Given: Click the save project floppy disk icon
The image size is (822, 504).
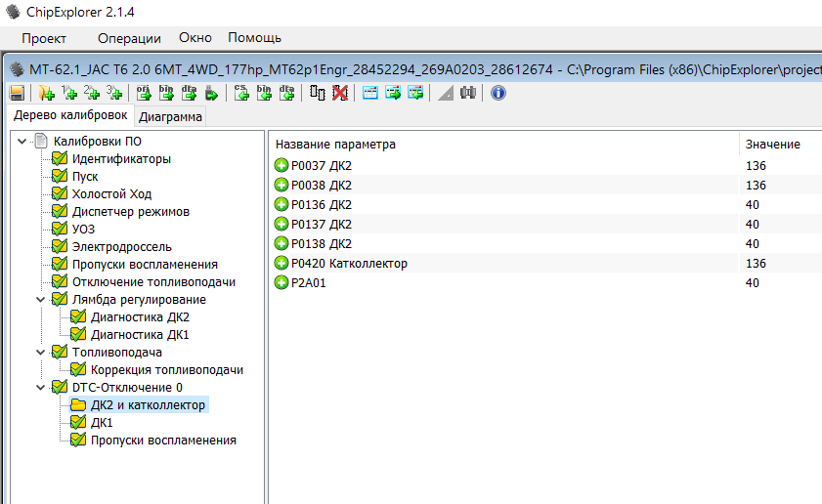Looking at the screenshot, I should [x=17, y=93].
